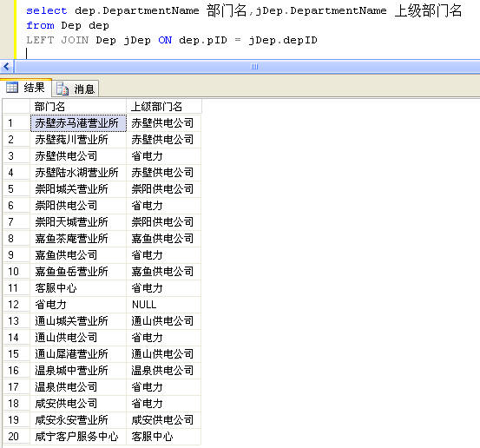Select the cell 客服中心 in row 11

click(x=78, y=288)
